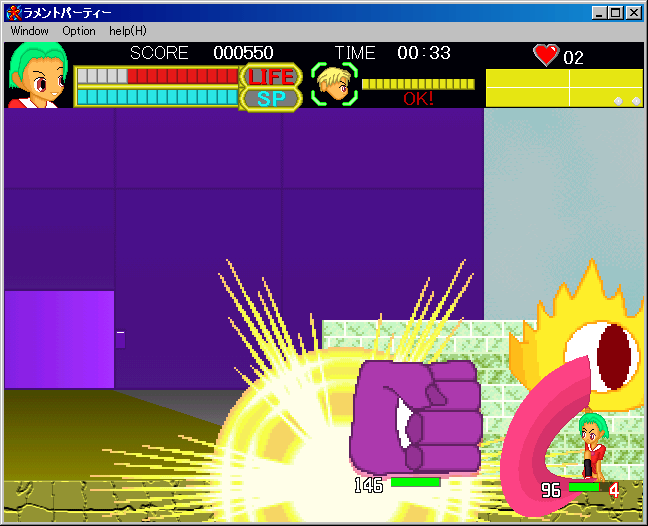Click the red OK! text
Image resolution: width=648 pixels, height=526 pixels.
pos(418,99)
